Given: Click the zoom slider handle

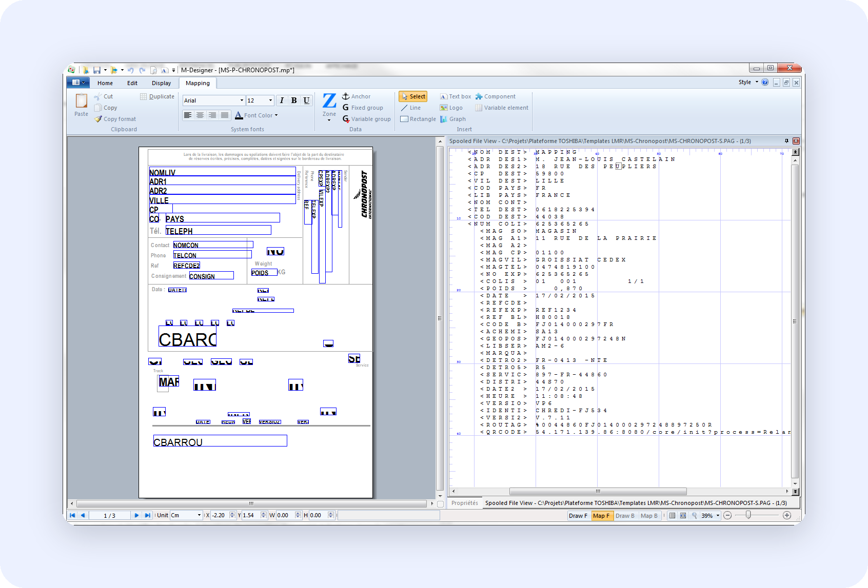Looking at the screenshot, I should 748,515.
